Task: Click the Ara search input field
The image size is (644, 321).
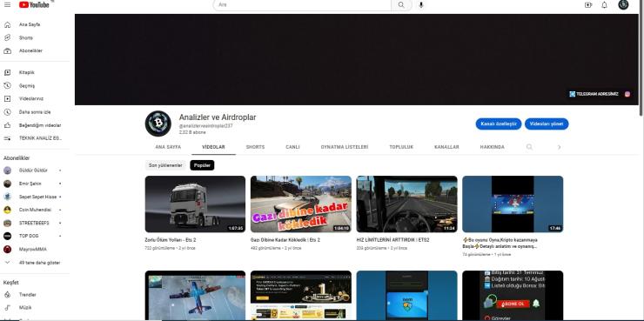Action: (x=302, y=5)
